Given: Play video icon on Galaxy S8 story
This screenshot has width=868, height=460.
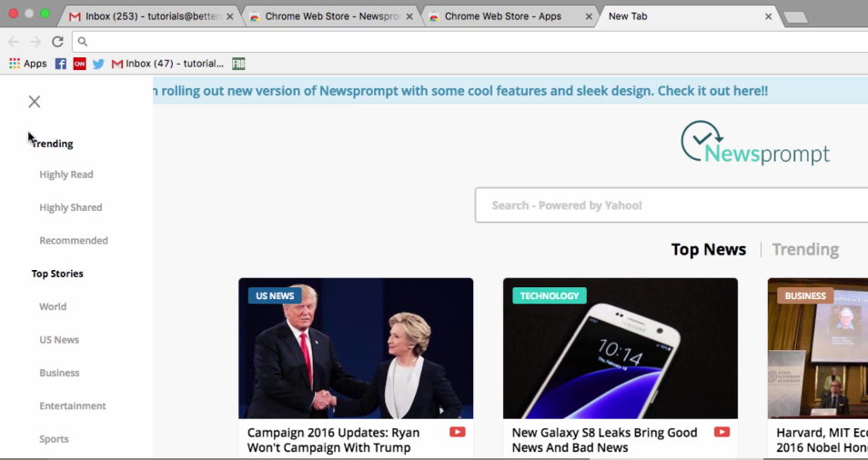Looking at the screenshot, I should pos(722,433).
